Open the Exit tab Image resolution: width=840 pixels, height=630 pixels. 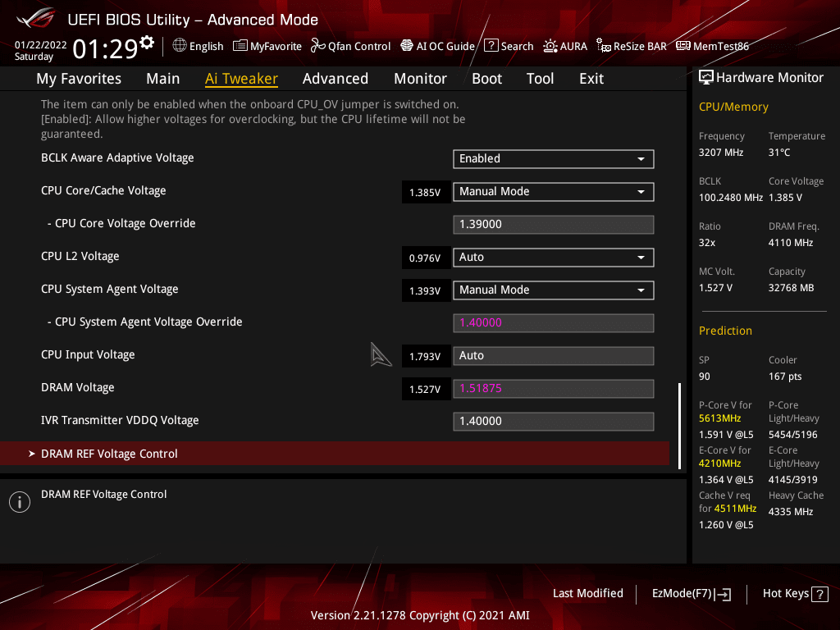pyautogui.click(x=591, y=79)
